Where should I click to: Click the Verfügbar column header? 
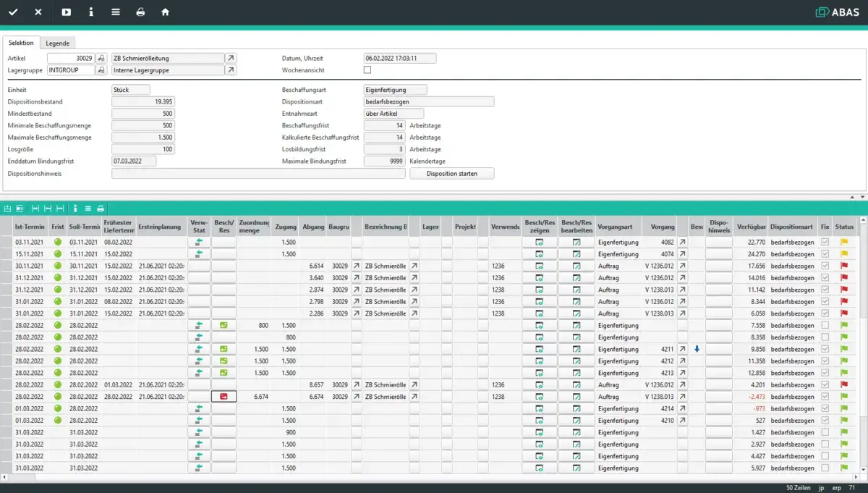(x=751, y=227)
